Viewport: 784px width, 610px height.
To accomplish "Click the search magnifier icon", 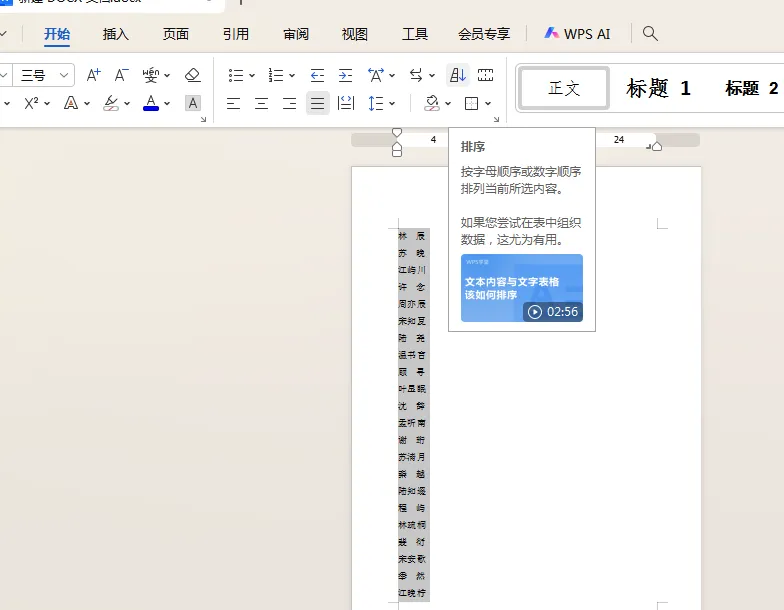I will pyautogui.click(x=650, y=34).
